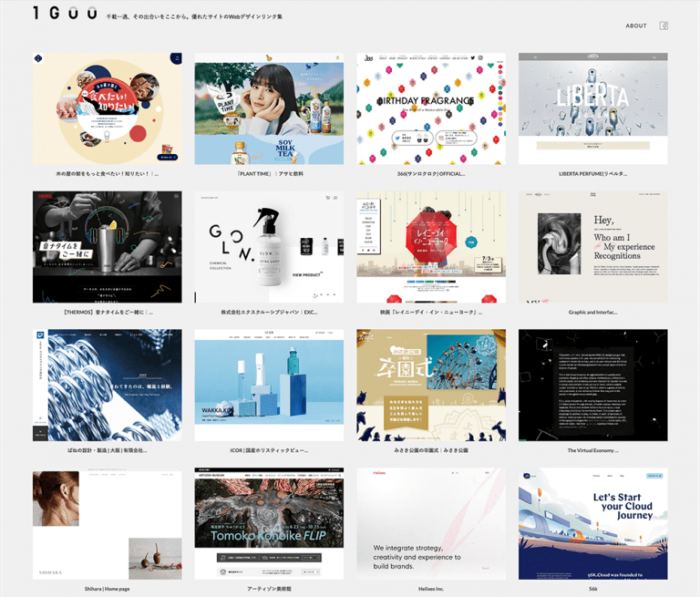Click the 'LIBERTA PERFUME' caption link
This screenshot has width=700, height=597.
coord(592,174)
